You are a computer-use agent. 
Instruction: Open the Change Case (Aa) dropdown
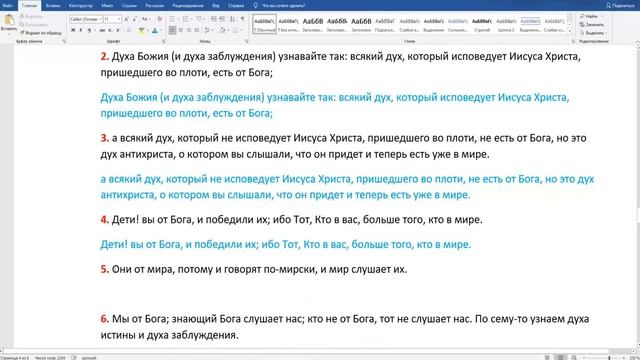[x=145, y=19]
